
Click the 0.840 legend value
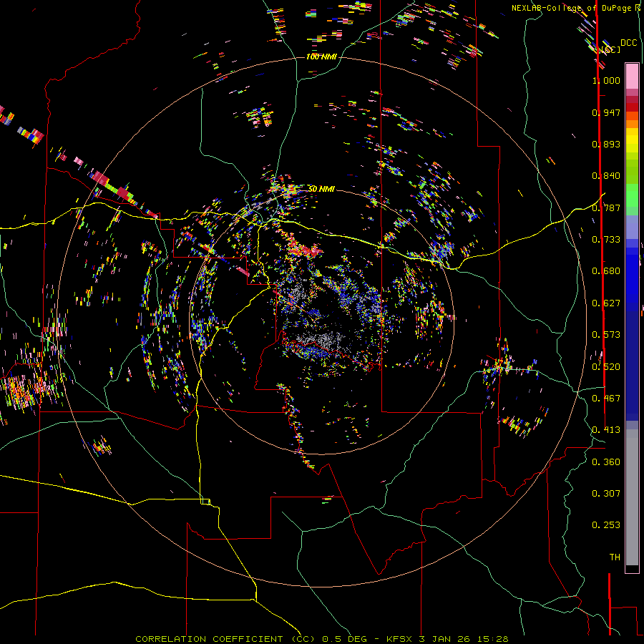[x=606, y=176]
